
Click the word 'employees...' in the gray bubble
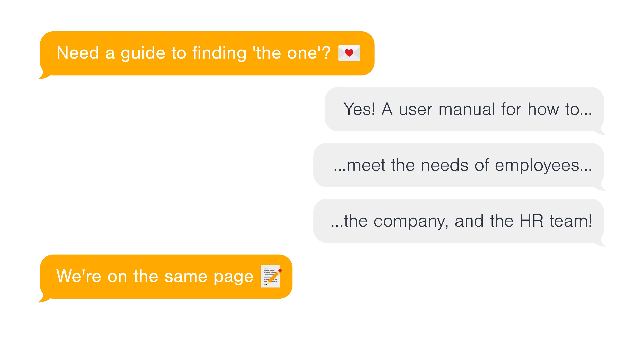pos(544,166)
